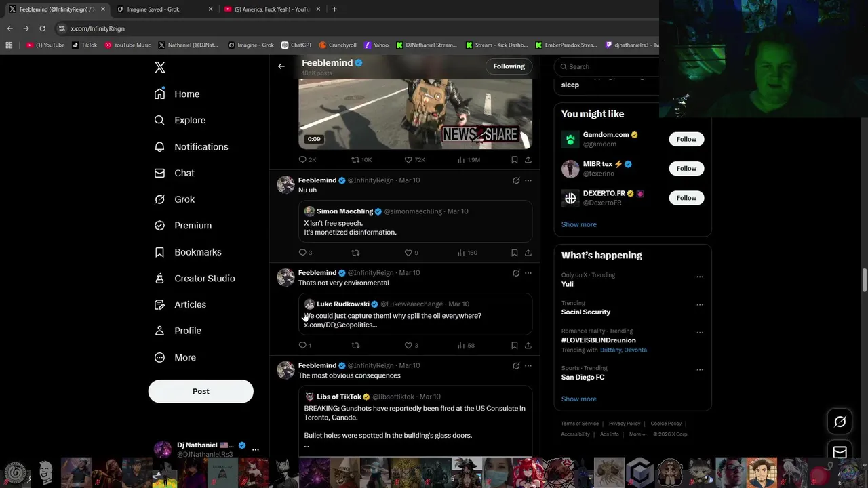Click back arrow next to Feeblemind header
This screenshot has width=868, height=488.
coord(281,66)
